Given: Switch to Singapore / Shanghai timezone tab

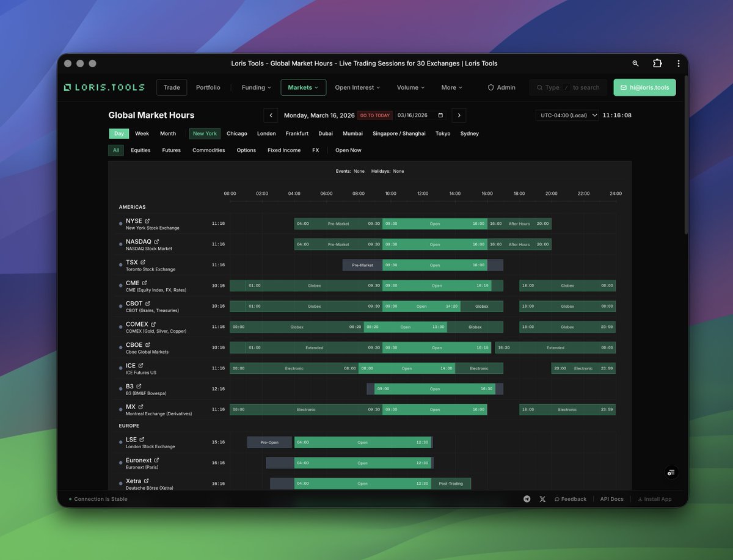Looking at the screenshot, I should 399,134.
